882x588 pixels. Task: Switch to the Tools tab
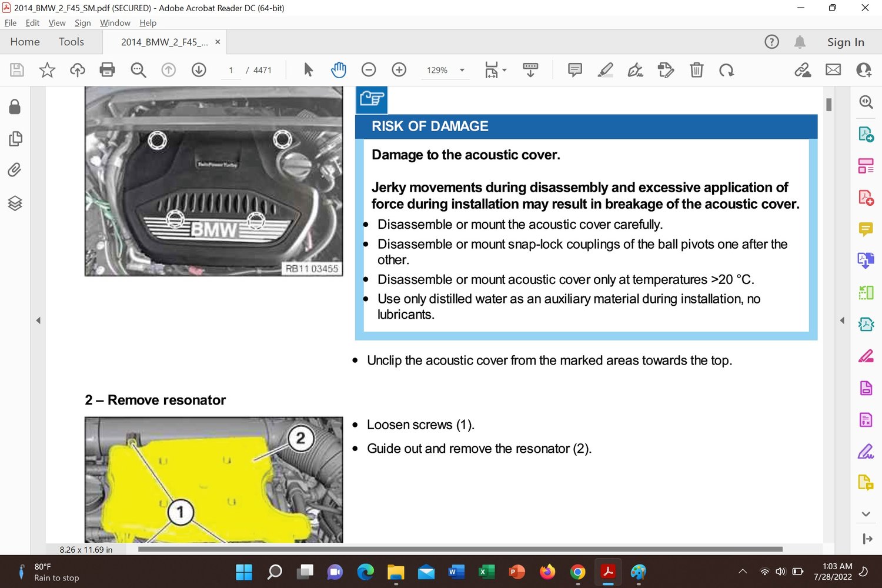71,42
